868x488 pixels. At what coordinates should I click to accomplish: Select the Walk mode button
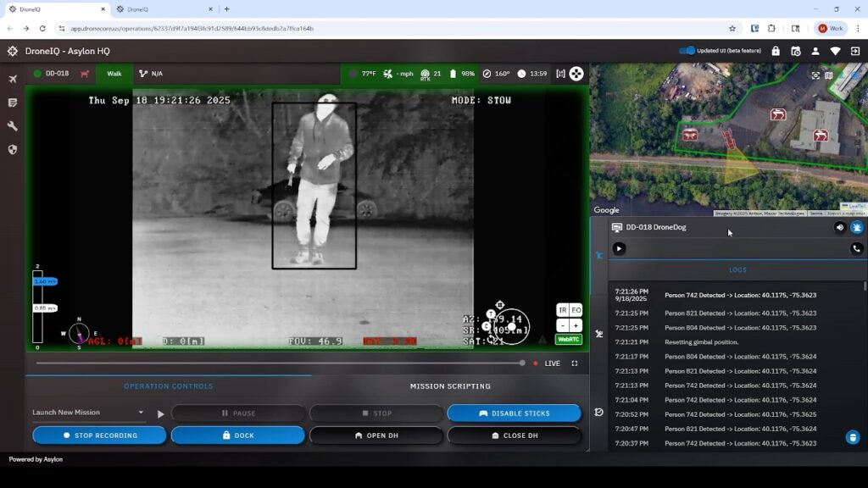[x=114, y=74]
